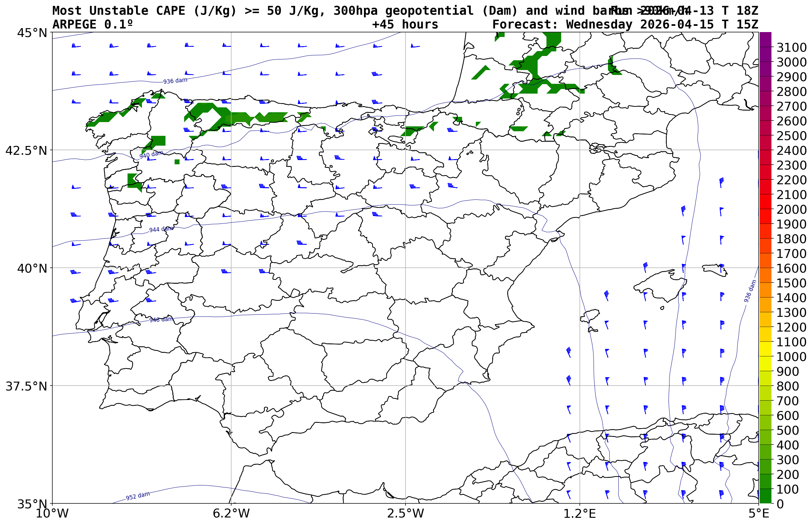This screenshot has width=812, height=525.
Task: Click the 42.5°N latitude axis label
Action: coord(26,150)
